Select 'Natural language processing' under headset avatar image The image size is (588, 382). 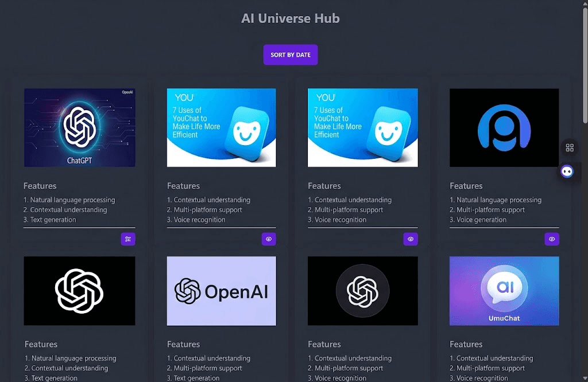click(499, 200)
